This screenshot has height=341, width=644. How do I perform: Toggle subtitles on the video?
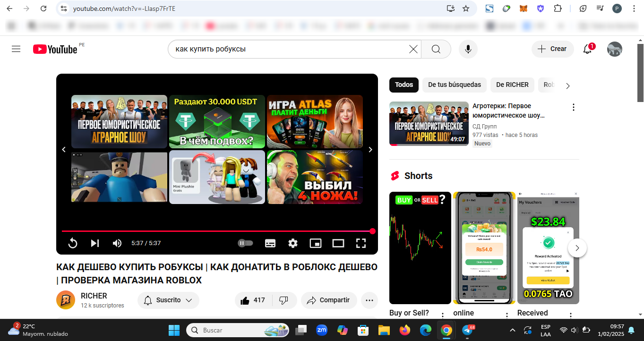point(270,243)
